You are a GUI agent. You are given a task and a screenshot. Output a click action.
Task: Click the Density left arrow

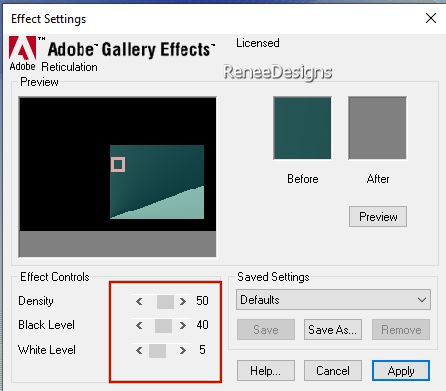click(x=139, y=302)
